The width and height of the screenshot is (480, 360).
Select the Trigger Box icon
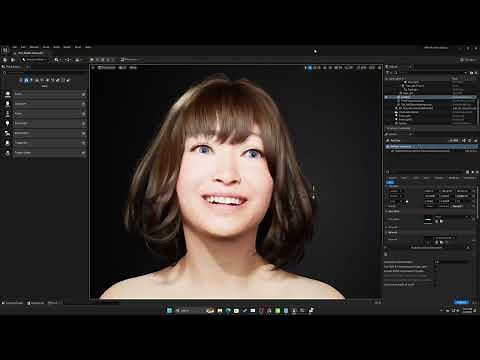pos(7,143)
